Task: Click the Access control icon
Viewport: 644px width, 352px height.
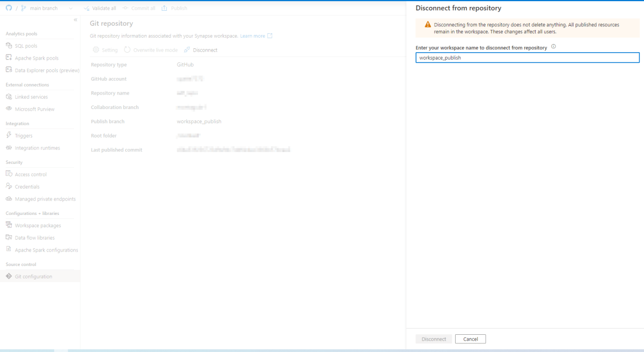Action: [9, 174]
